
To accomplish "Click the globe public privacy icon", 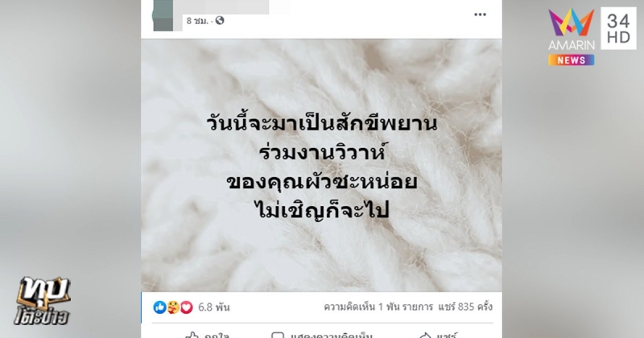I will [220, 20].
